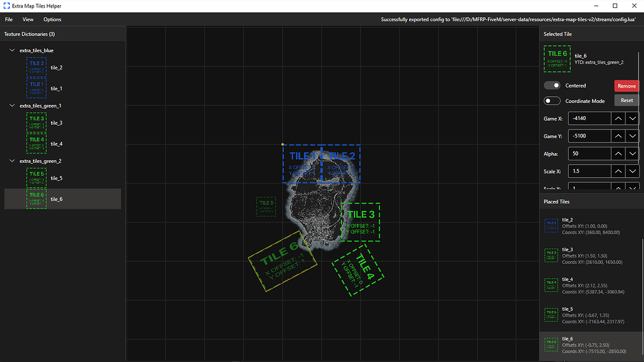Click the tile_5 label in the tree
Image resolution: width=644 pixels, height=362 pixels.
point(57,179)
